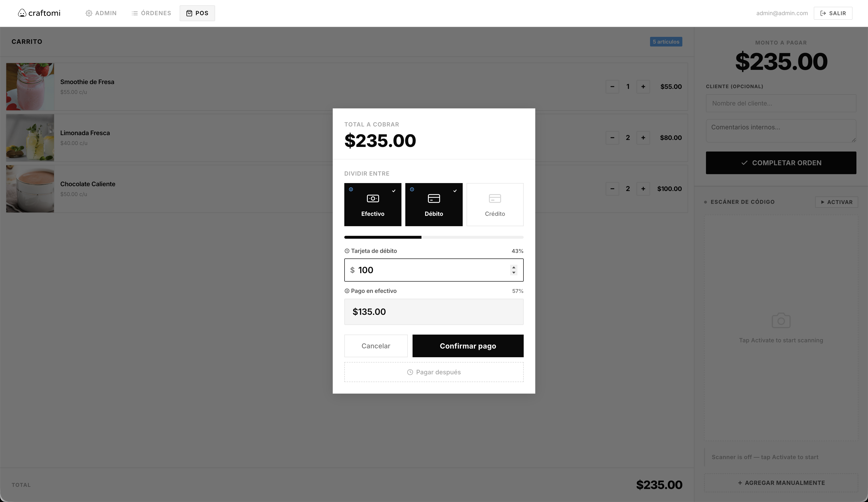
Task: Click Chocolate Caliente thumbnail
Action: [30, 189]
